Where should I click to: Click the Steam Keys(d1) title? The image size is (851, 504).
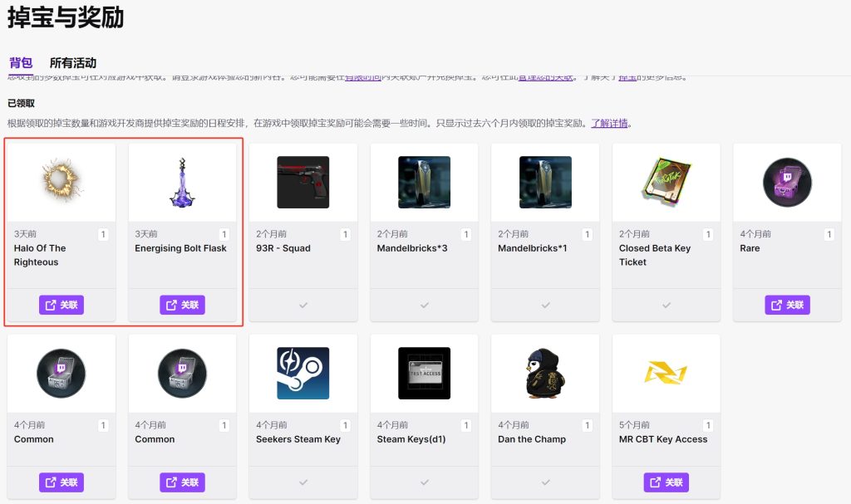(x=411, y=439)
